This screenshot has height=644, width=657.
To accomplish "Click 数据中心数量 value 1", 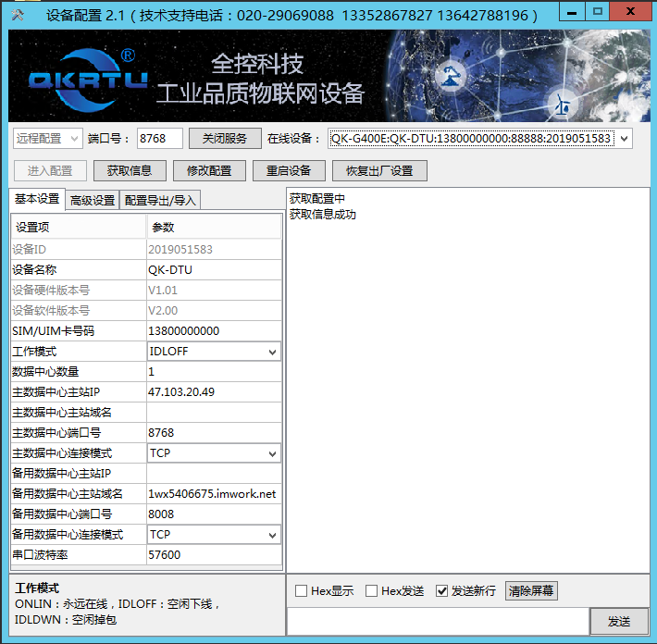I will point(214,372).
